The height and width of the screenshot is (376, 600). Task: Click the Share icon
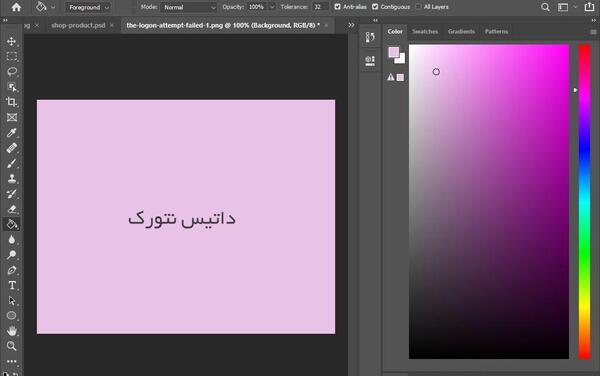tap(589, 7)
